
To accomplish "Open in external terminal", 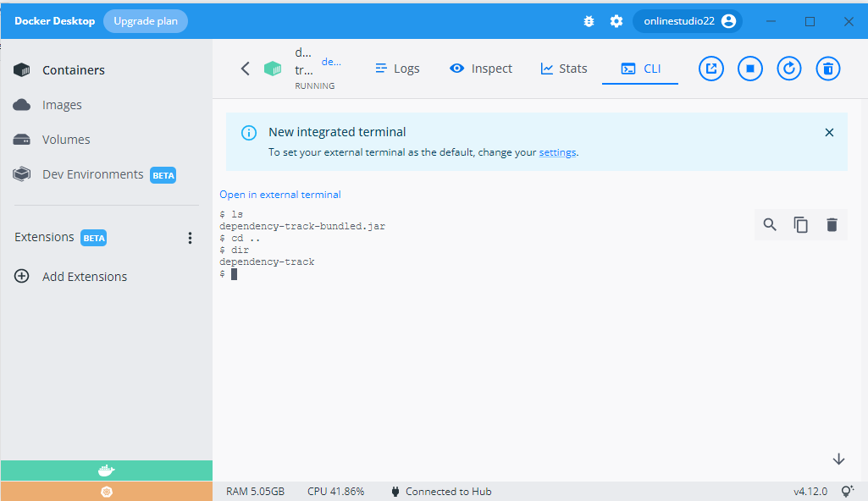I will click(x=279, y=194).
